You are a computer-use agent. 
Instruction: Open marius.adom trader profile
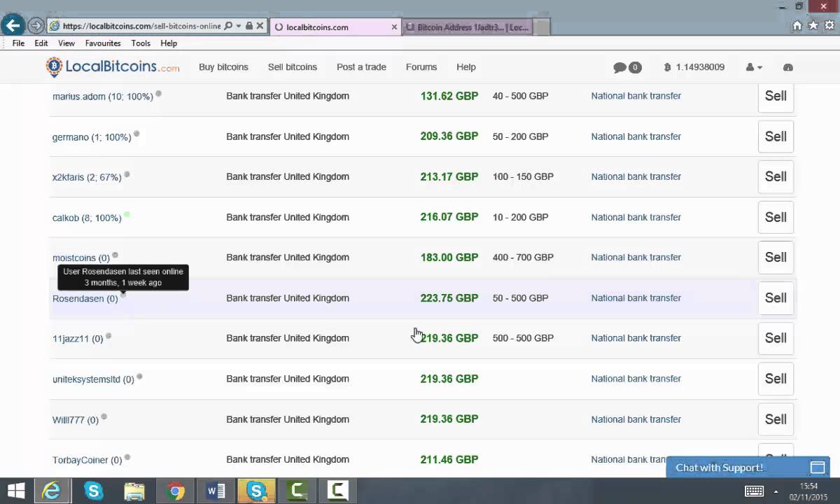coord(103,97)
